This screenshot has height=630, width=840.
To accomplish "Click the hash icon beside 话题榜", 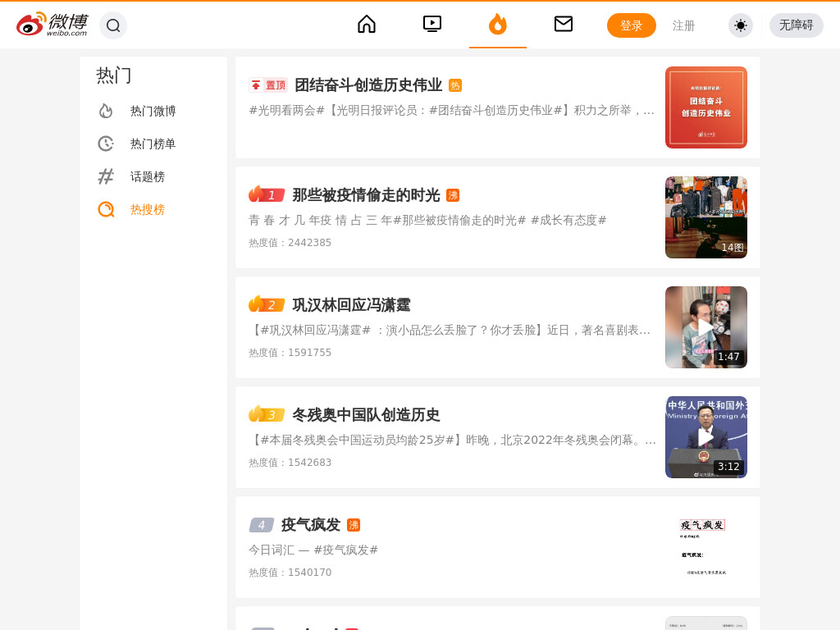I will tap(106, 176).
